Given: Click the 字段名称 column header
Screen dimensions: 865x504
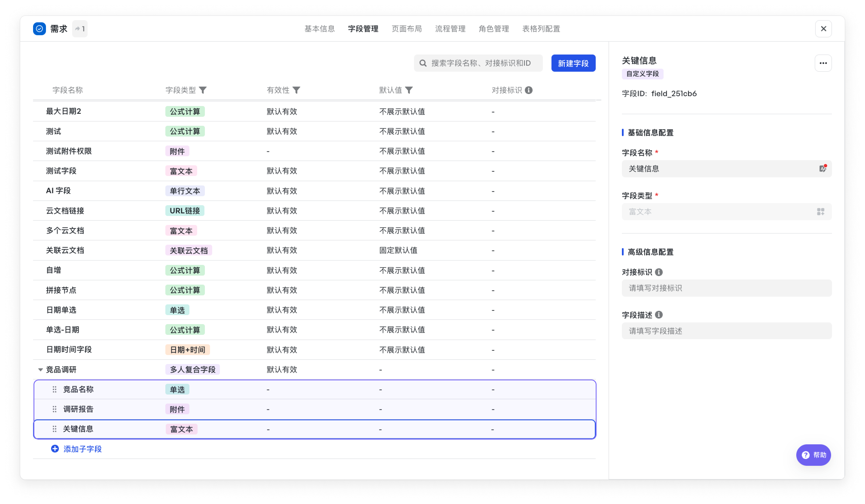Looking at the screenshot, I should (68, 90).
